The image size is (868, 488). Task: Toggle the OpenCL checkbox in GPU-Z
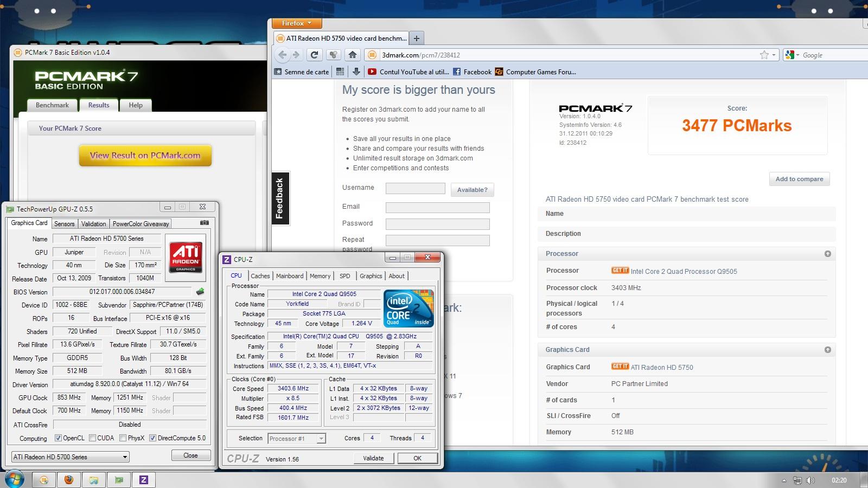(58, 438)
